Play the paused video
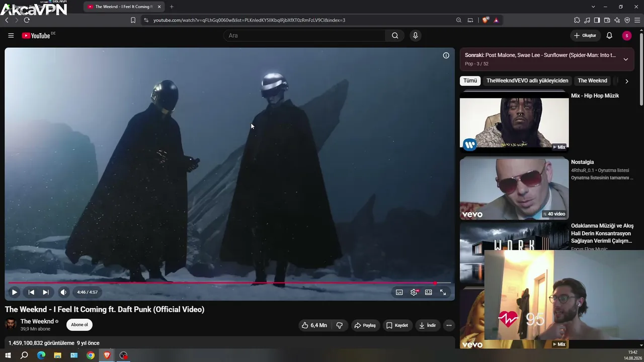Screen dimensions: 644x362 point(14,292)
